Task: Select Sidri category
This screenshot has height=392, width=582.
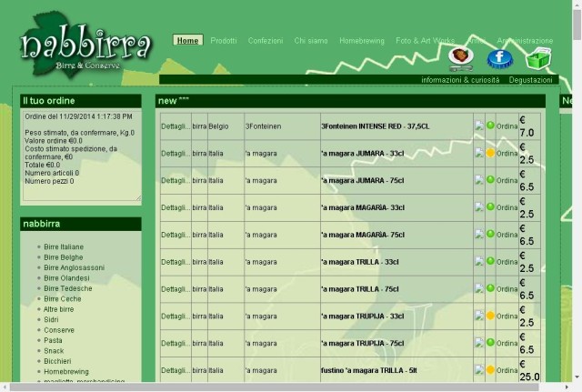Action: [x=51, y=319]
